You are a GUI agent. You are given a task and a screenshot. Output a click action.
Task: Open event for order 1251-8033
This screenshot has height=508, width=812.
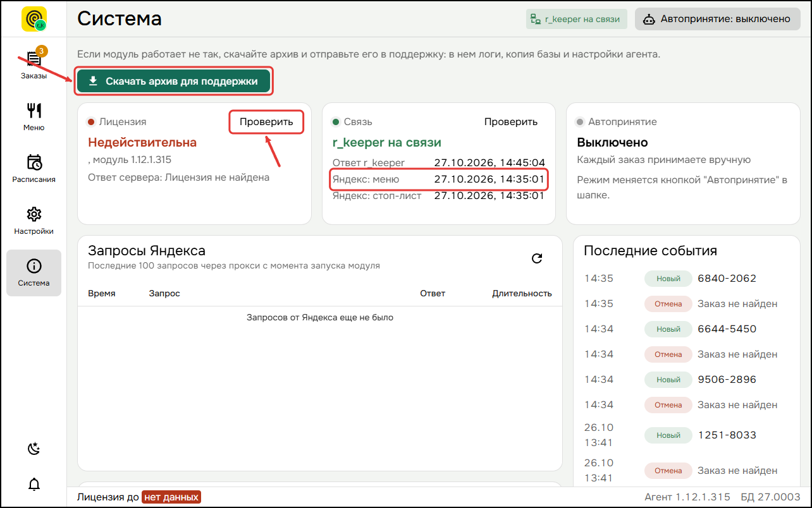(x=727, y=435)
